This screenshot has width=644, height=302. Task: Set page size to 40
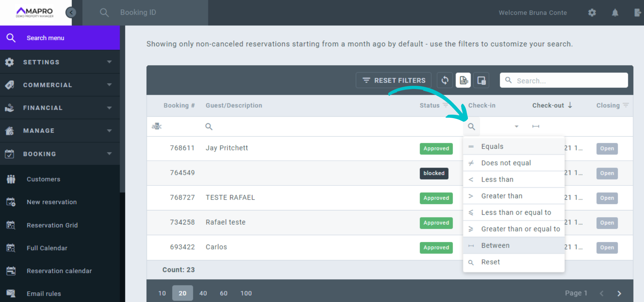coord(203,293)
